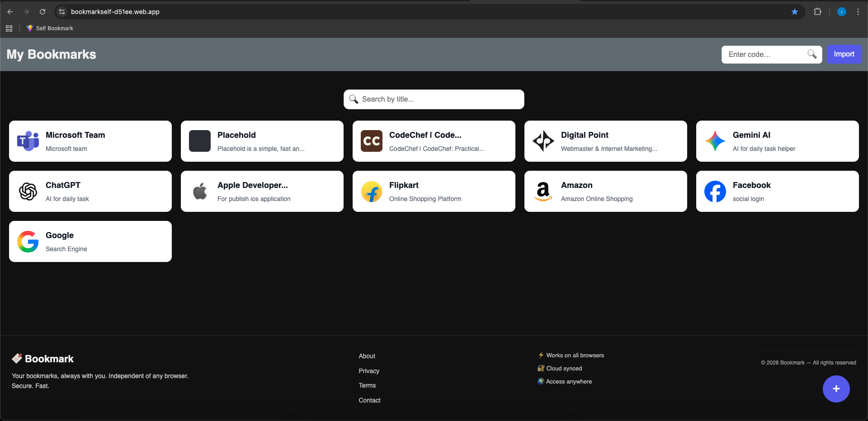This screenshot has height=421, width=868.
Task: Click the 'Cloud synced' footer text
Action: point(564,369)
